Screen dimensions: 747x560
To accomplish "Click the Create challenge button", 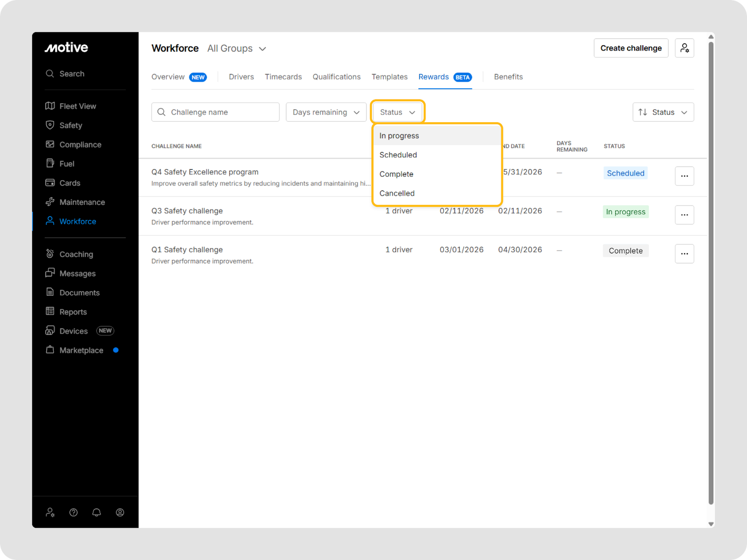I will (631, 48).
